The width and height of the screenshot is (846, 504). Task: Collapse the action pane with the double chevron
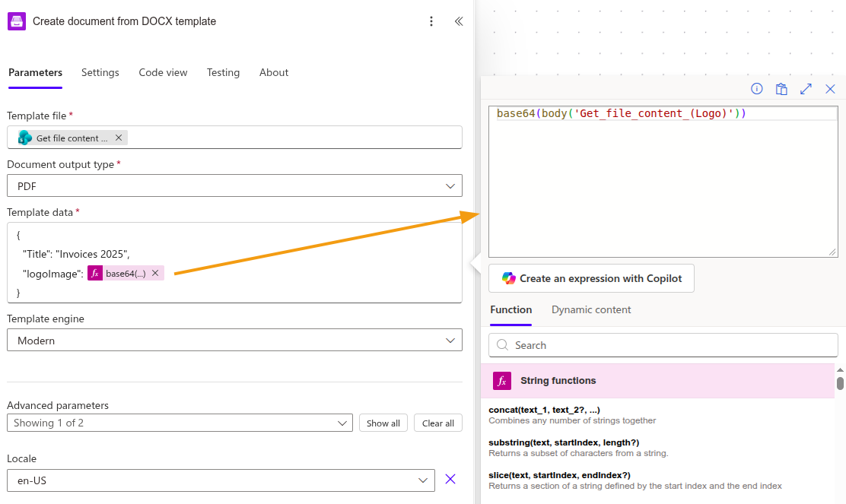459,21
